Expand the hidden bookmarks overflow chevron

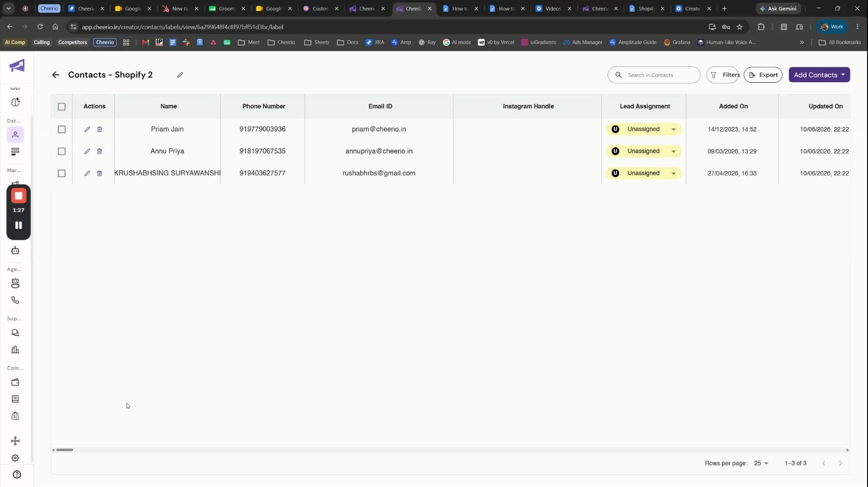coord(802,42)
